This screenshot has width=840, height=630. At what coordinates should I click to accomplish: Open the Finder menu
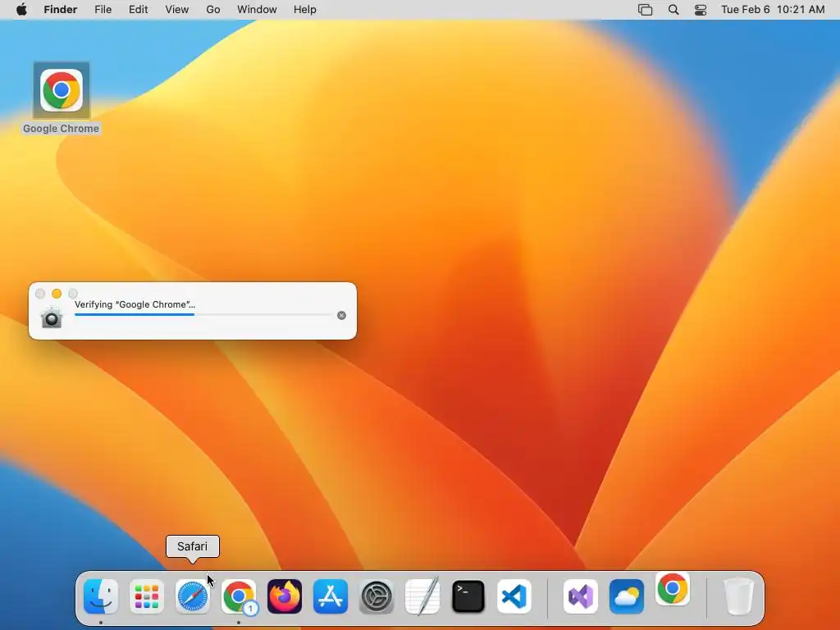coord(61,10)
